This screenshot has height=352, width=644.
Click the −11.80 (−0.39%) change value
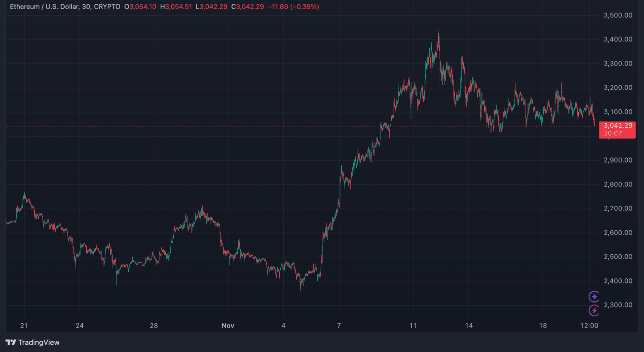click(x=293, y=7)
